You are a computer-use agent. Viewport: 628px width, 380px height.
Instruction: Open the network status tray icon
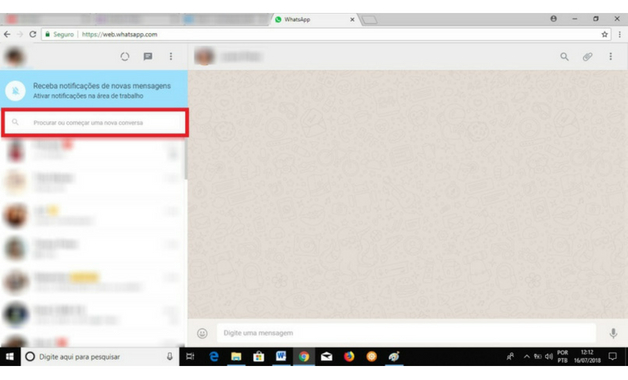(x=537, y=356)
